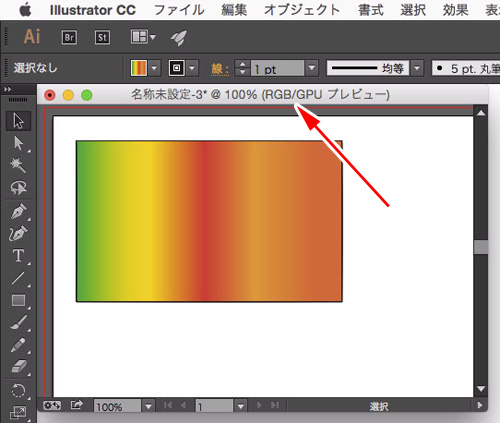Open the オブジェクト menu
The image size is (500, 423).
(x=302, y=10)
